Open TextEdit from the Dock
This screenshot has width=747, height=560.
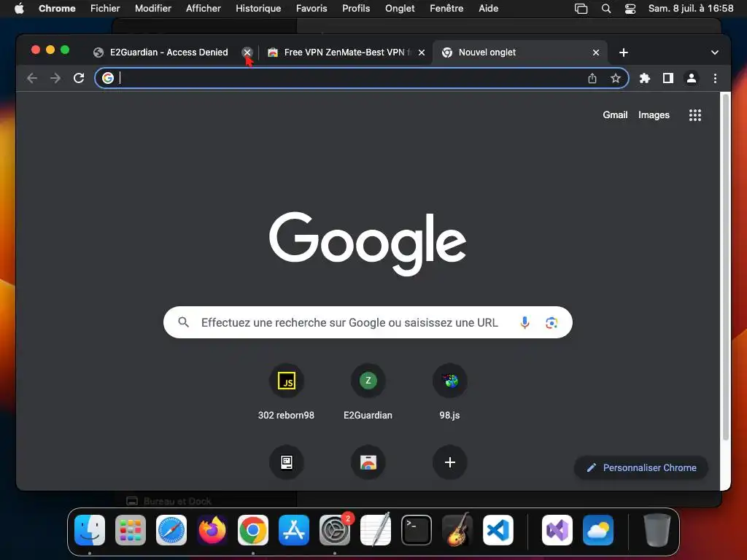coord(376,530)
